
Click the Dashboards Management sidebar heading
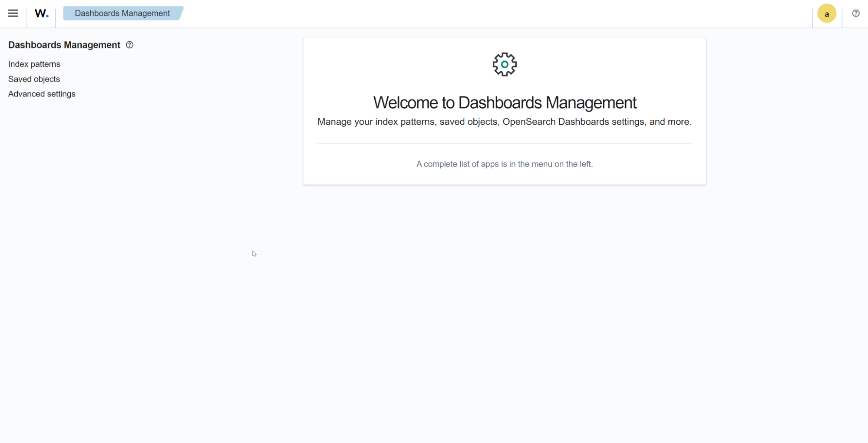[x=64, y=45]
